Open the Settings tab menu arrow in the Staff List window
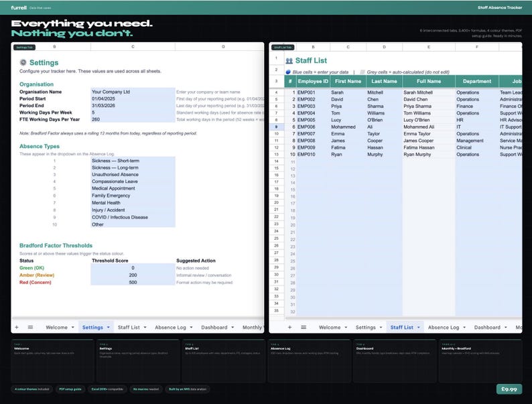Image resolution: width=532 pixels, height=404 pixels. (x=381, y=328)
